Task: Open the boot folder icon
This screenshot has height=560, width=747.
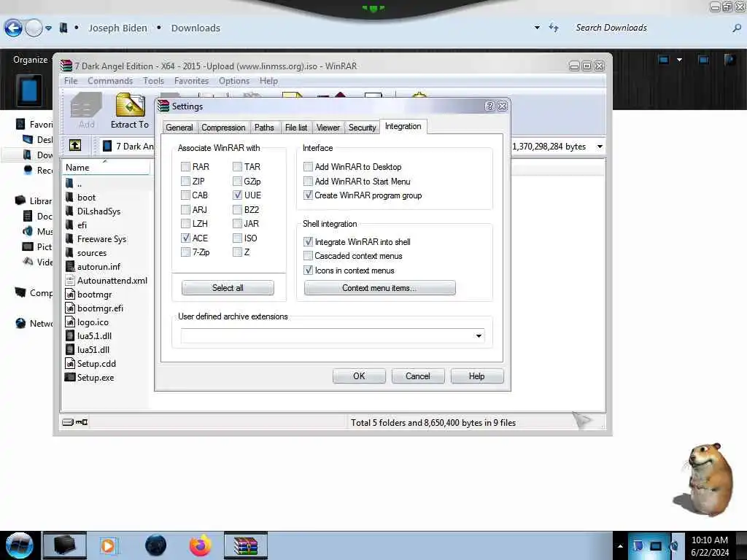Action: click(69, 197)
